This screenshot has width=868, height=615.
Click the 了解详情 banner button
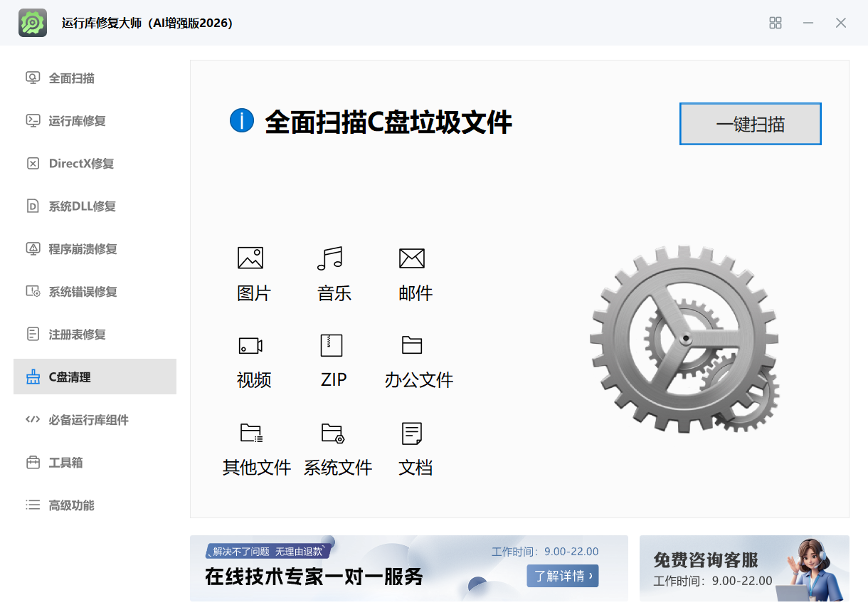pyautogui.click(x=562, y=576)
